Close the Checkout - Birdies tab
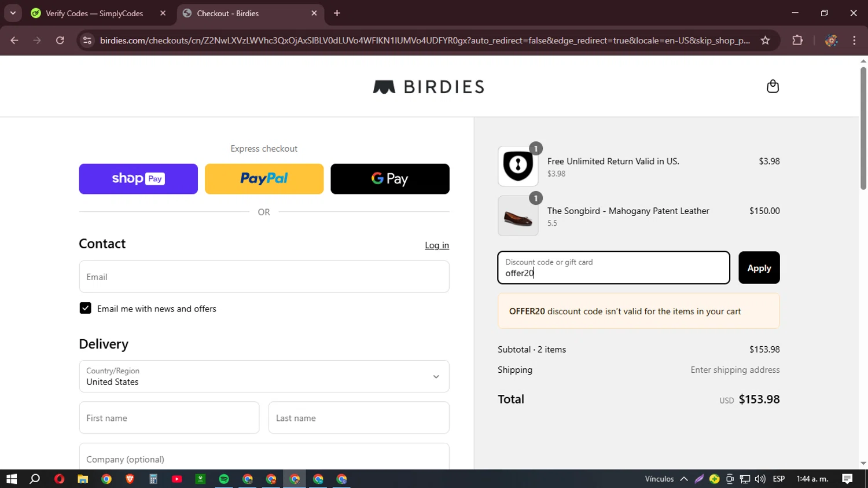This screenshot has width=868, height=488. pyautogui.click(x=314, y=13)
